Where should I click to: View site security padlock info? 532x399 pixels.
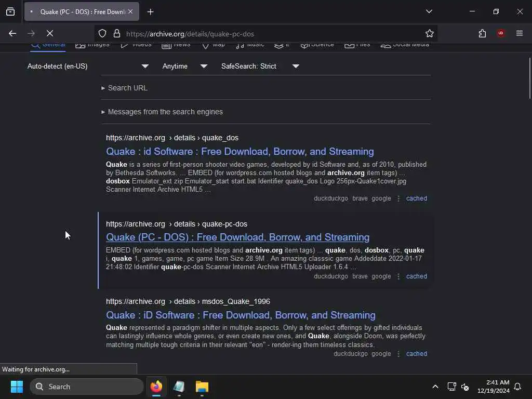pos(117,33)
